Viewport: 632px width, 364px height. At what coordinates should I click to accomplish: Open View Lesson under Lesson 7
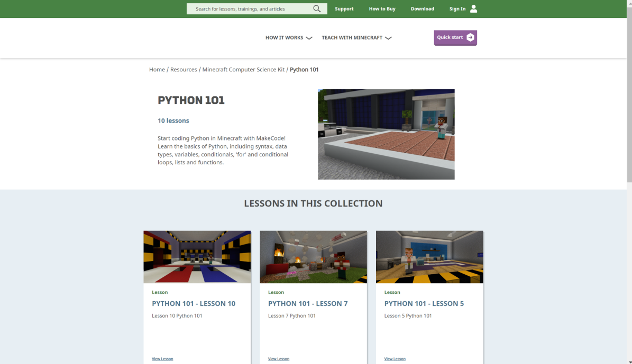(x=279, y=359)
